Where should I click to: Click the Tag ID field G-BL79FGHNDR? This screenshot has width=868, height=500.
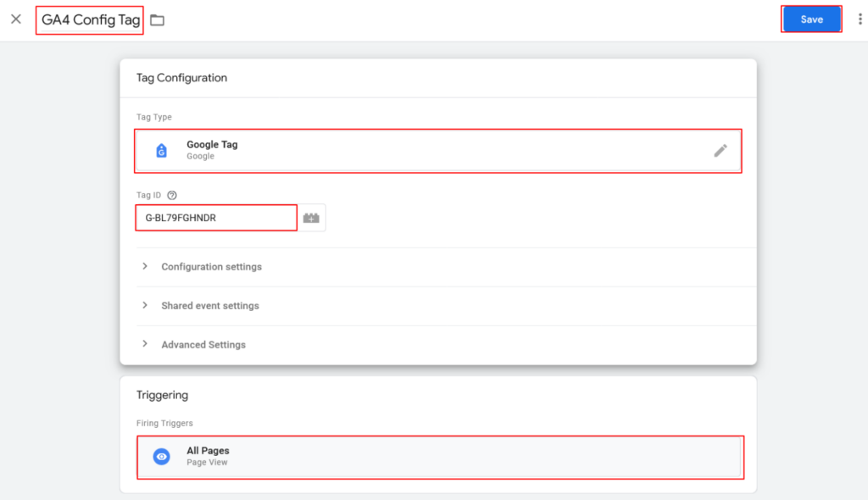[216, 218]
